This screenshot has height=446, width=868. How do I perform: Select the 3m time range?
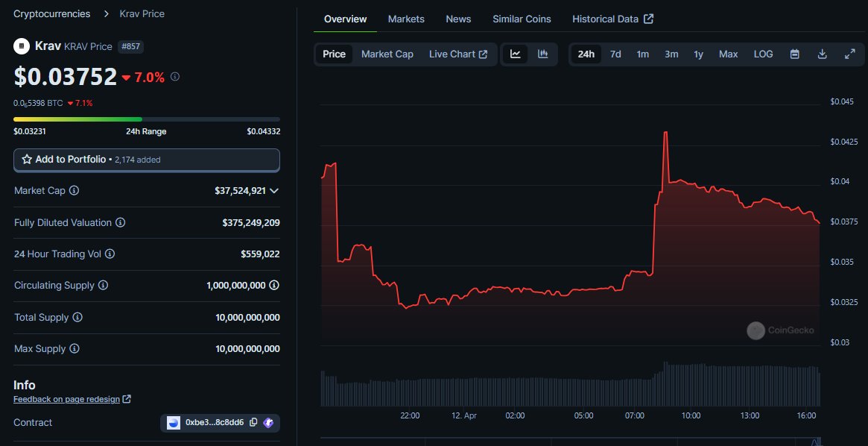point(671,54)
